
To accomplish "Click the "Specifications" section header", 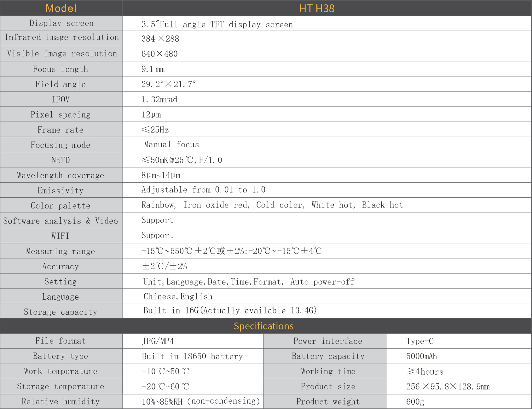I will click(263, 326).
